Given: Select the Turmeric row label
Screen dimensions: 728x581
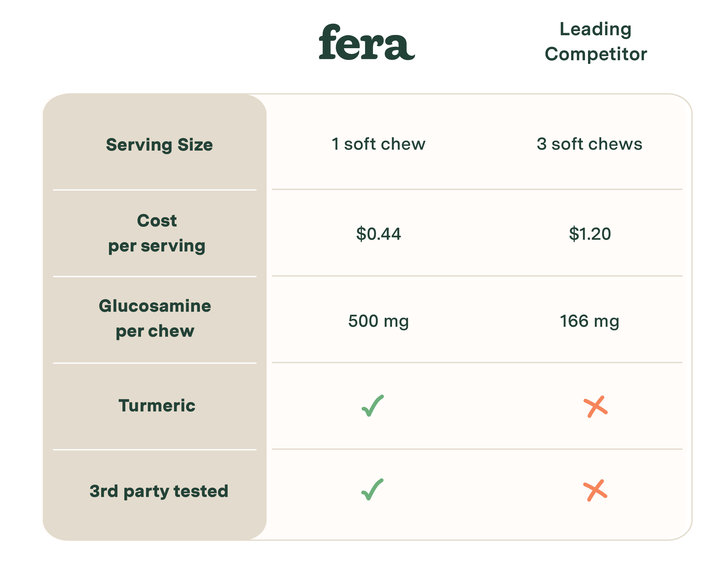Looking at the screenshot, I should pos(157,405).
